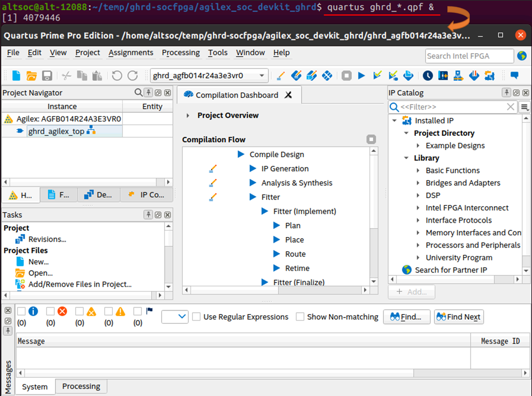Clear the IP Catalog filter with the X
532x396 pixels.
point(511,107)
